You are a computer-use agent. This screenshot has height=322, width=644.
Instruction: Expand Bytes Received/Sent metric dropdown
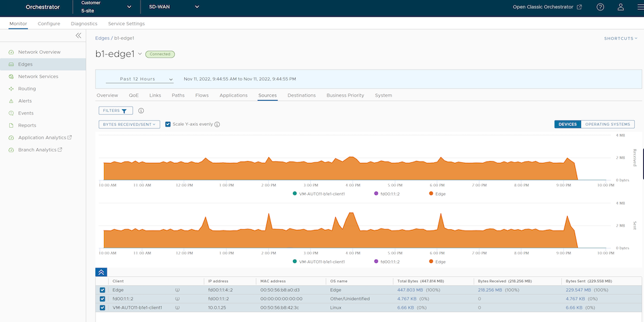(x=129, y=124)
